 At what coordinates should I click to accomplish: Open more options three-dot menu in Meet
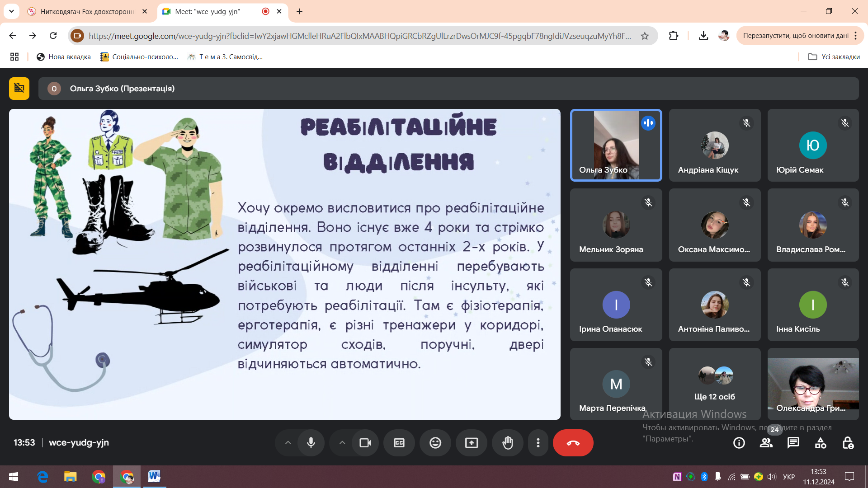538,443
